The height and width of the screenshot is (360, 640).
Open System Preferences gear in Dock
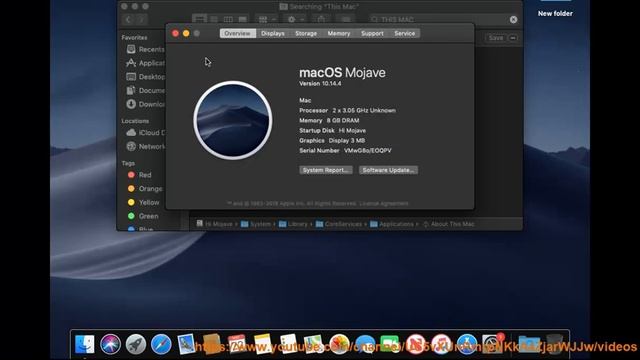492,344
